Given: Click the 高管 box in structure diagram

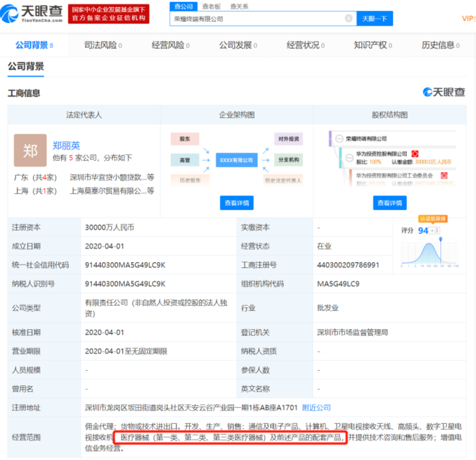Looking at the screenshot, I should (x=185, y=160).
